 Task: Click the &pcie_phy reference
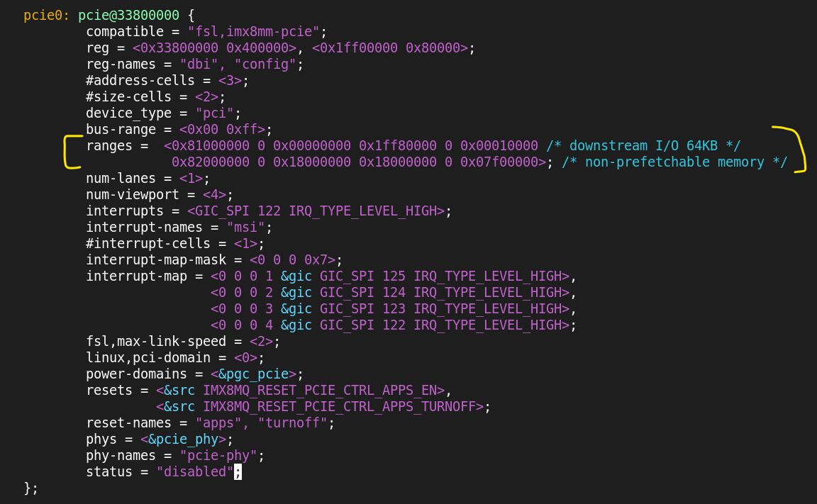click(183, 439)
